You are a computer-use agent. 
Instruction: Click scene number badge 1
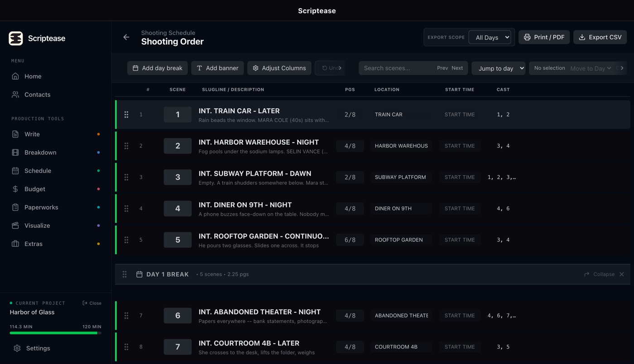coord(178,115)
